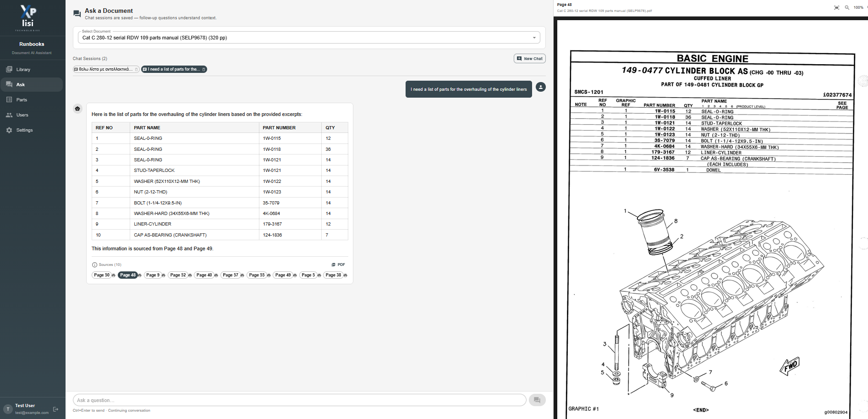Click the Select Document combo box field
Image resolution: width=868 pixels, height=419 pixels.
(x=309, y=38)
